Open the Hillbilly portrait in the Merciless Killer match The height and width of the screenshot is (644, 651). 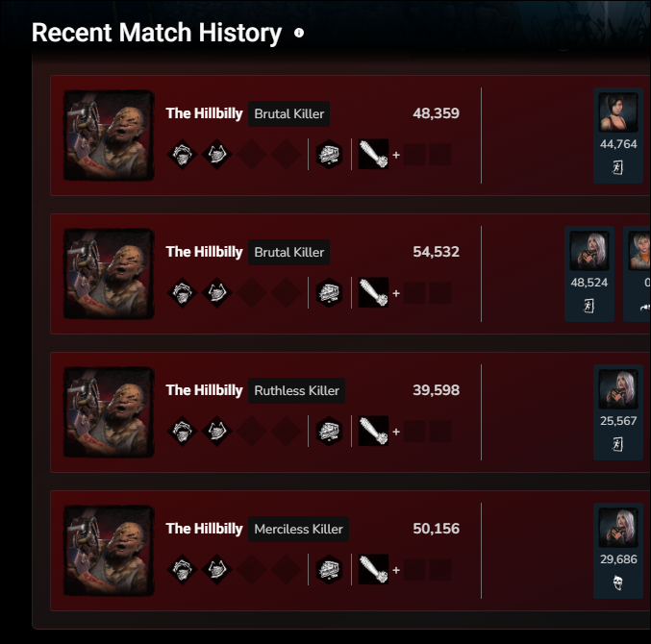[x=109, y=551]
